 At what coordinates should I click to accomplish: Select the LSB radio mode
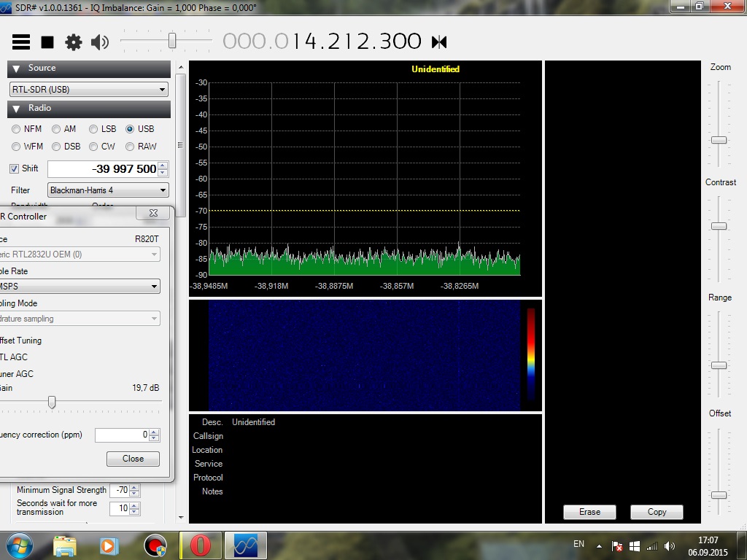click(93, 129)
